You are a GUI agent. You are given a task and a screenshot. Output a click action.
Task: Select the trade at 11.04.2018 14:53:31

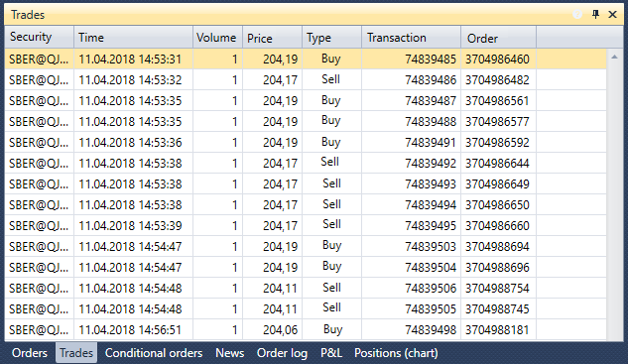pos(306,59)
